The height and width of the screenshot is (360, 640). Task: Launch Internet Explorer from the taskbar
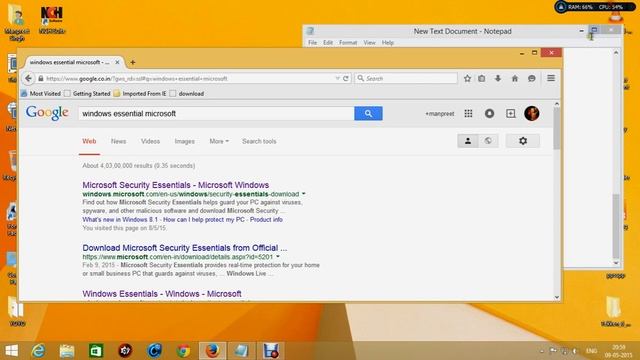(38, 351)
